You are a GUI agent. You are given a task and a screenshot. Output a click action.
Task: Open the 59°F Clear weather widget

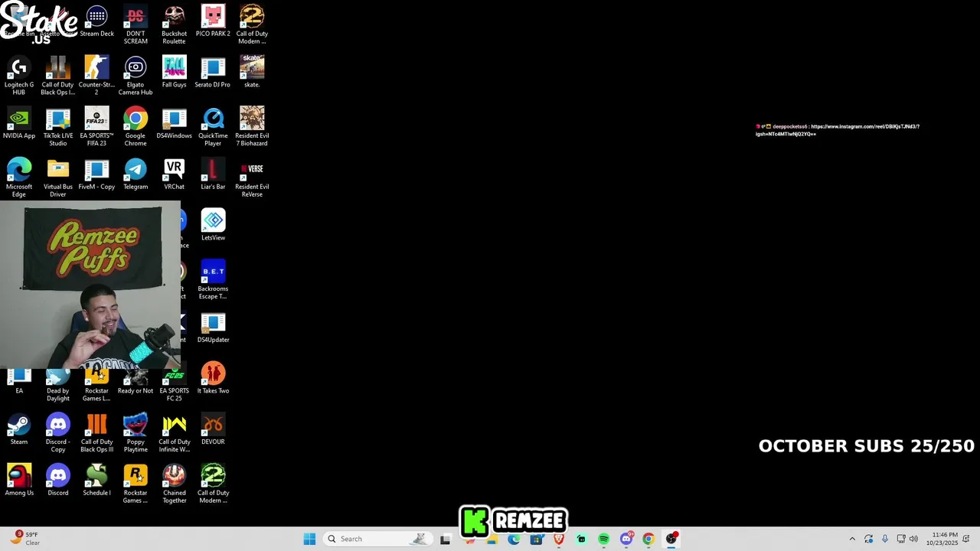click(x=23, y=539)
